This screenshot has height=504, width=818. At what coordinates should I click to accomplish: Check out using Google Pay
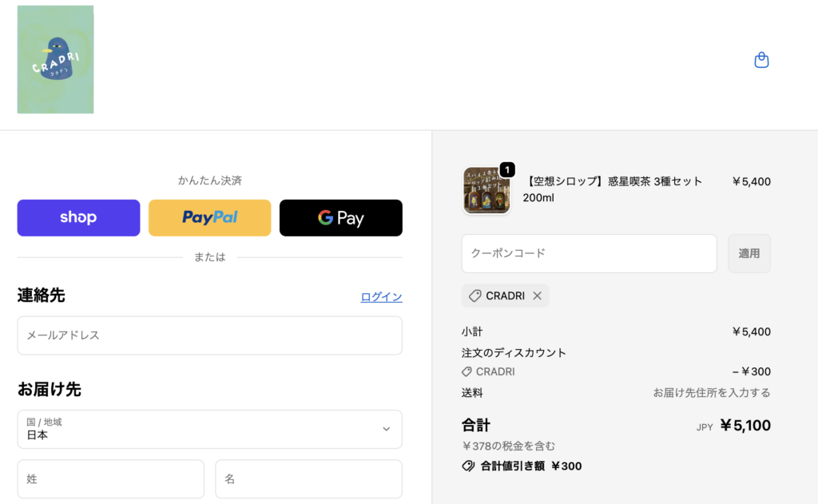tap(340, 218)
